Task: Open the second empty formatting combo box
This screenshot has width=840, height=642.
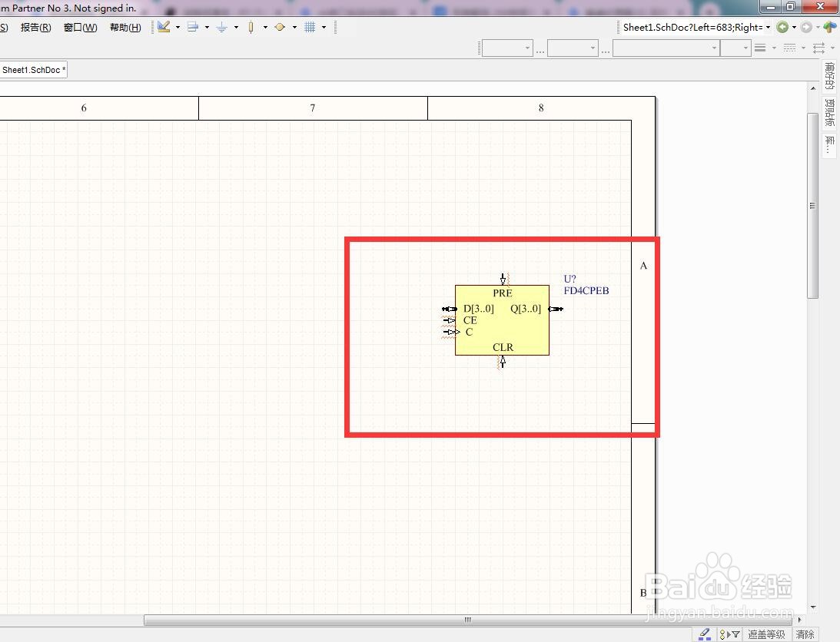Action: click(572, 48)
